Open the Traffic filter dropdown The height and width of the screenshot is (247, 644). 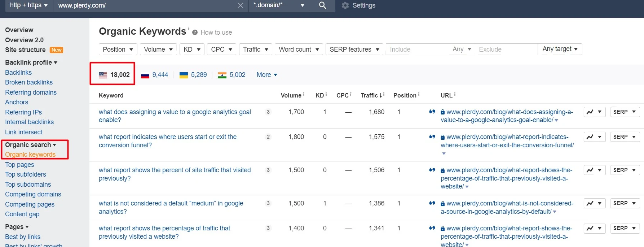(x=256, y=49)
